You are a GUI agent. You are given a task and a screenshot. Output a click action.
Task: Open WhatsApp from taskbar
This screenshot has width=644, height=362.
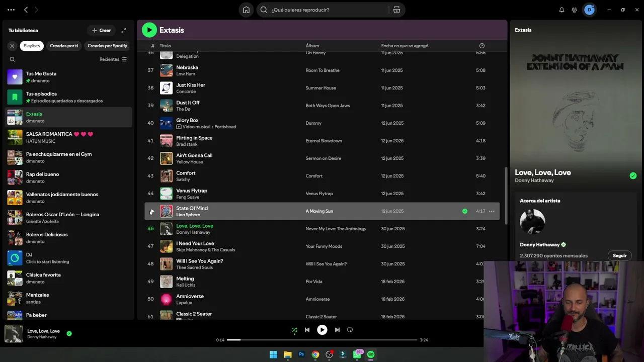coord(357,354)
